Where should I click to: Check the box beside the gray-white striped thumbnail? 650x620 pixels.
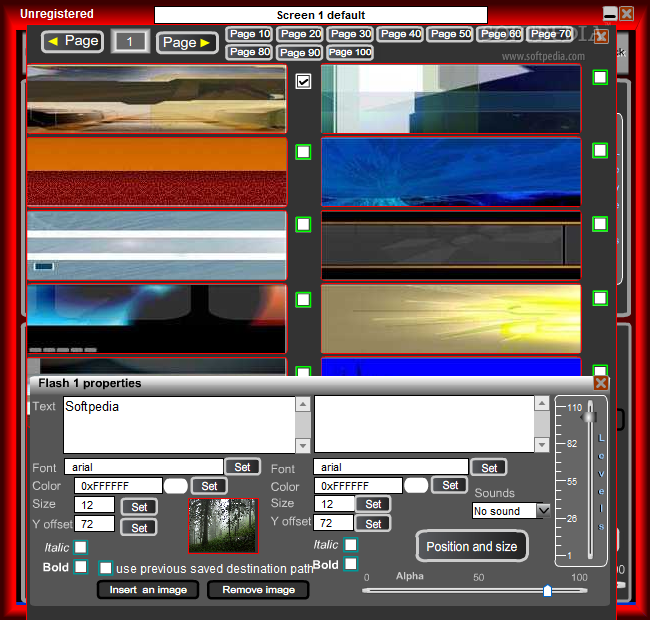click(x=303, y=225)
